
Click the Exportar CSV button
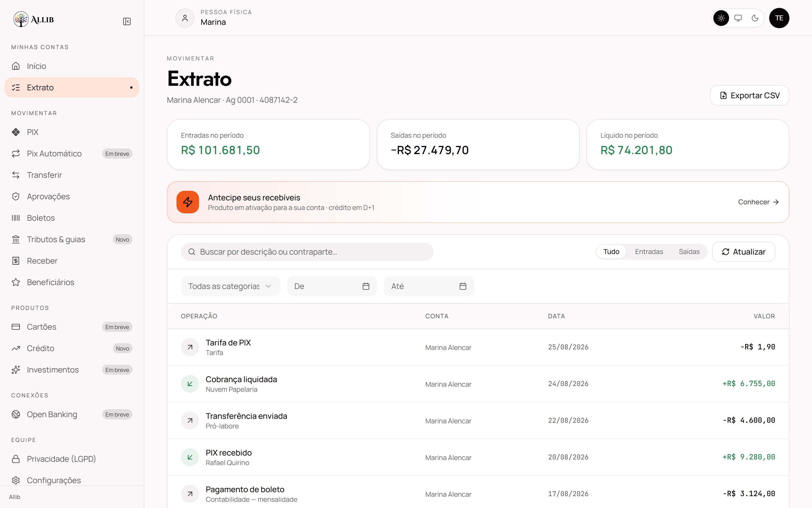(749, 95)
